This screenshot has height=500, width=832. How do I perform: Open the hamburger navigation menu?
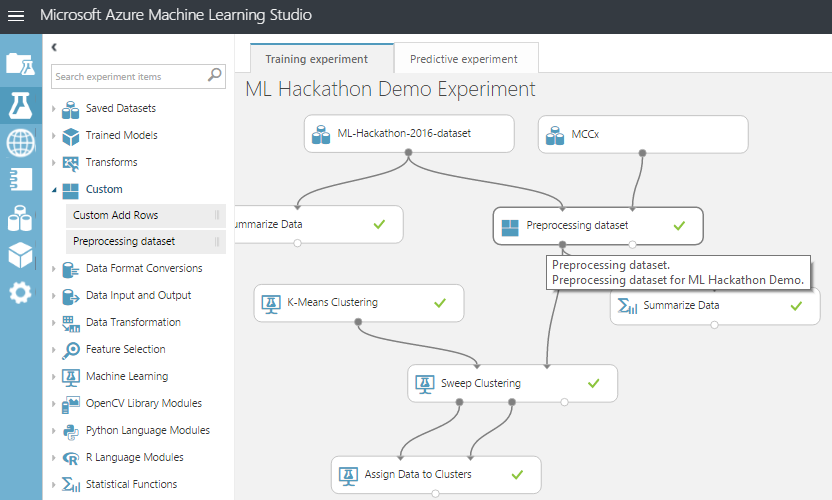coord(16,16)
